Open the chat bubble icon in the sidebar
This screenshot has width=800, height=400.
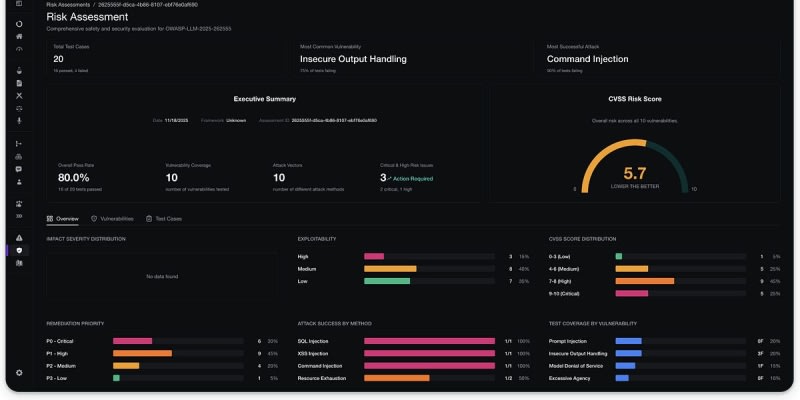coord(19,169)
